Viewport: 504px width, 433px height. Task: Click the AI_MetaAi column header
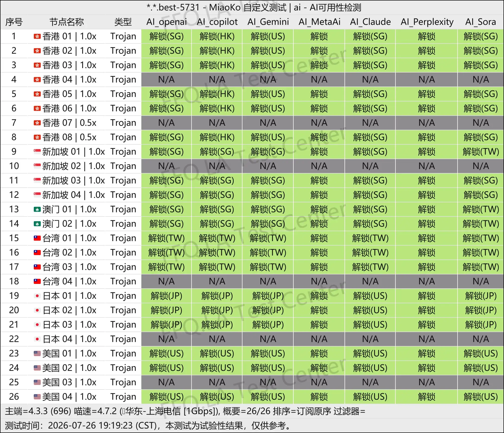[319, 22]
